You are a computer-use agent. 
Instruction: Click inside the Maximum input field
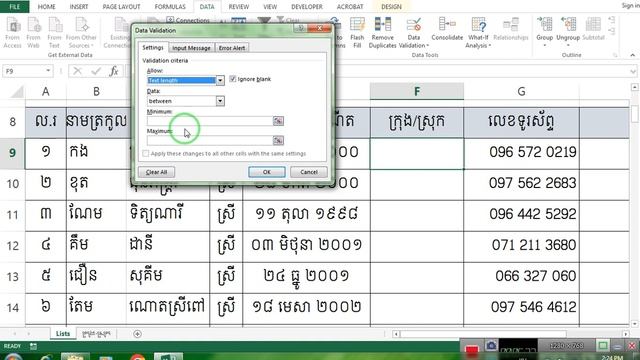tap(210, 140)
